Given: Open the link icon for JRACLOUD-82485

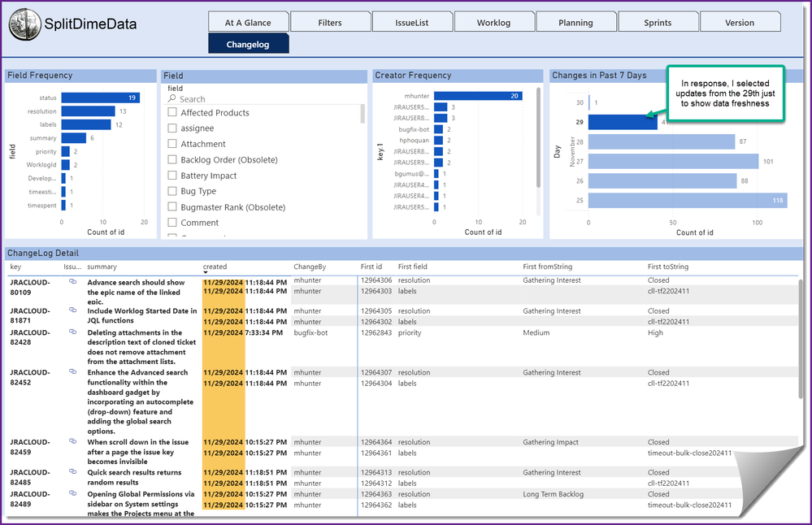Looking at the screenshot, I should coord(72,471).
